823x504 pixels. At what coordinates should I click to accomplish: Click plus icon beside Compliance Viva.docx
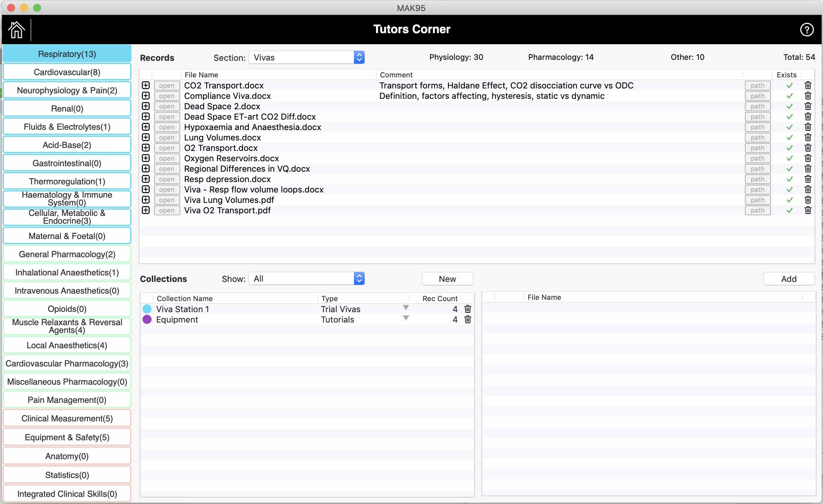pyautogui.click(x=146, y=96)
